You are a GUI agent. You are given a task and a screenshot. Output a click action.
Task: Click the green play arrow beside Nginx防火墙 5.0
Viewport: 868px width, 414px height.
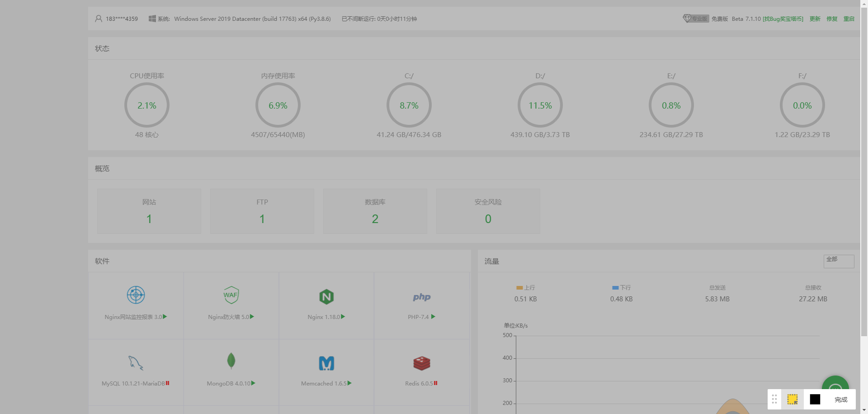(x=252, y=317)
